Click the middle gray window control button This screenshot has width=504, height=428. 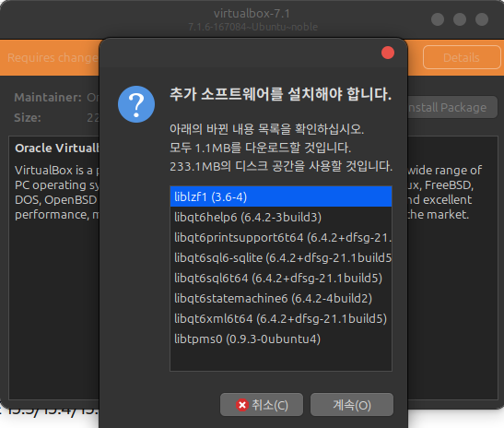(460, 19)
